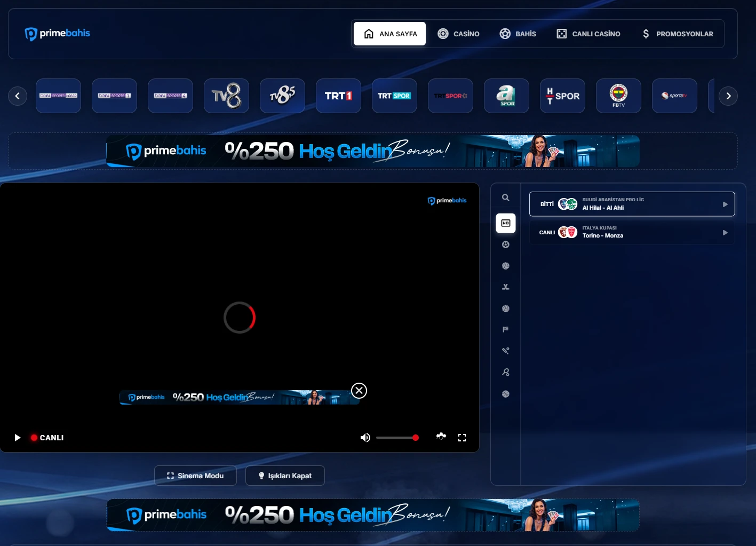
Task: Show more channels with the right carousel arrow
Action: pyautogui.click(x=728, y=96)
